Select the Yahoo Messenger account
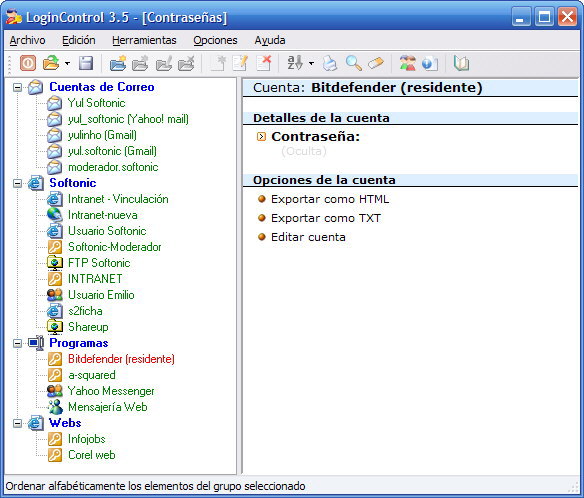 [x=111, y=391]
